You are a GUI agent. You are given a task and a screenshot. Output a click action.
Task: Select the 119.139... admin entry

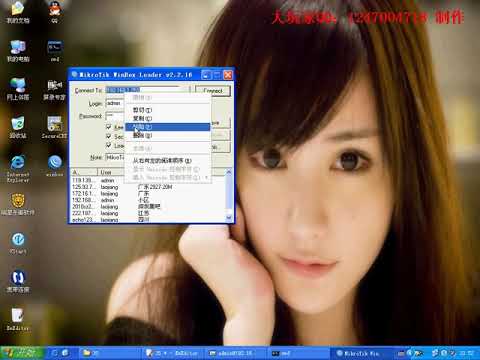tap(148, 180)
